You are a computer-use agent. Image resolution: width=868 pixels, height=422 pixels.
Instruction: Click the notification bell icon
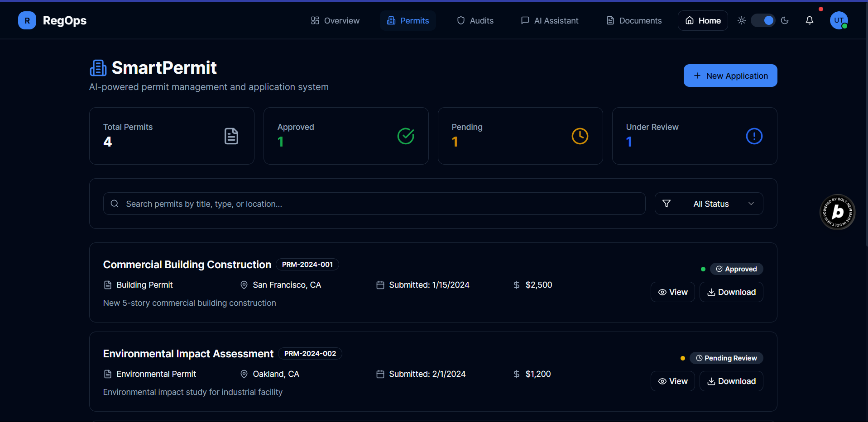pos(809,20)
